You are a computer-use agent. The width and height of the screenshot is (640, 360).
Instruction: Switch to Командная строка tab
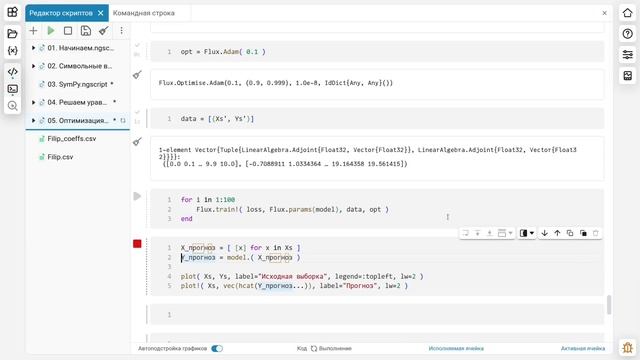[x=144, y=13]
